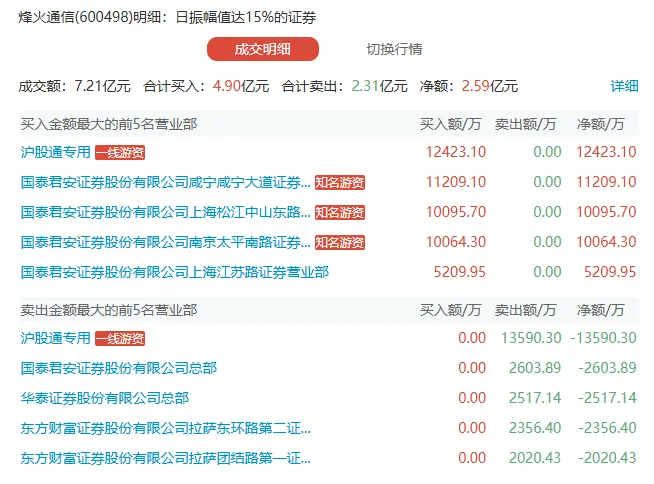
Task: Open 东方财富 拉萨团结路第一证 branch link
Action: (166, 458)
